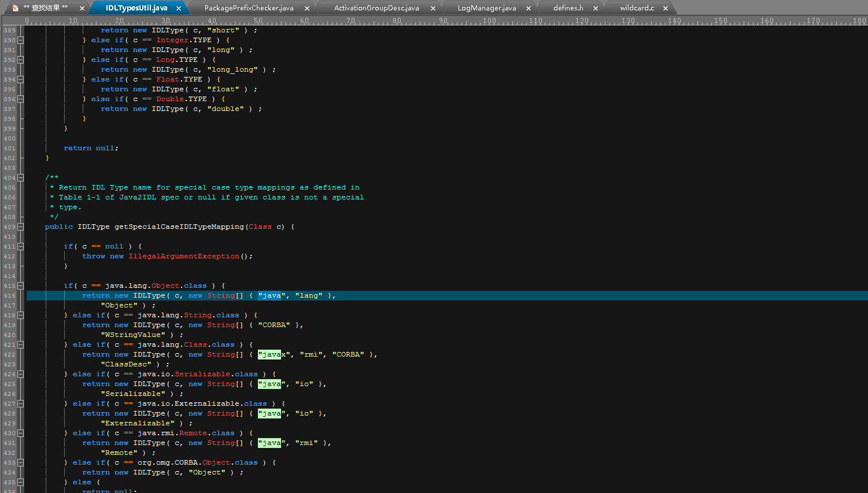Click the highlighted "java" string on line 416
Image resolution: width=868 pixels, height=493 pixels.
(x=269, y=295)
